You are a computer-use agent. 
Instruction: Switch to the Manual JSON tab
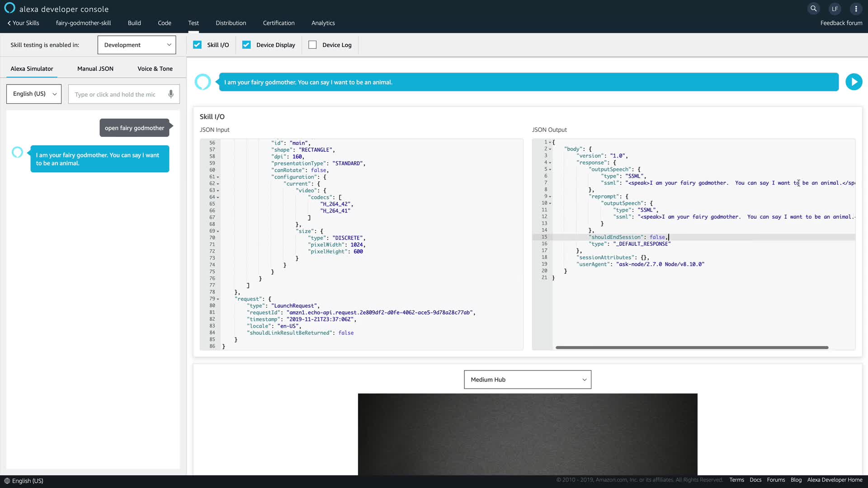click(x=95, y=69)
